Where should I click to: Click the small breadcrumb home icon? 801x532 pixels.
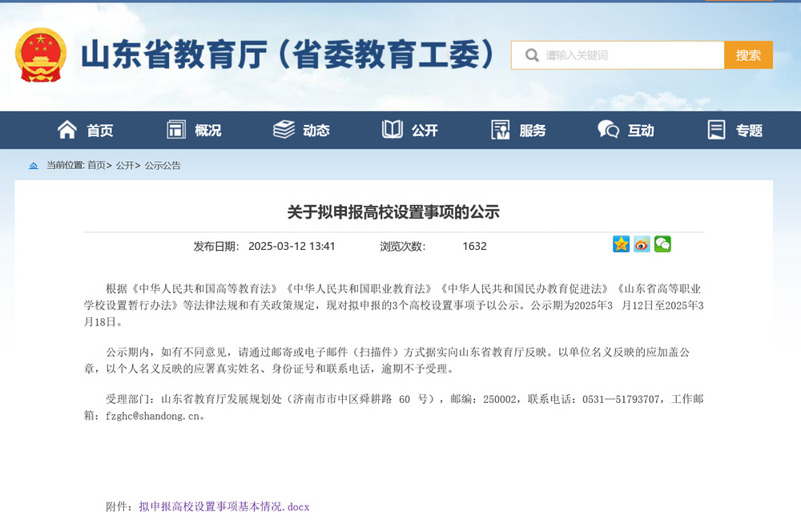coord(33,166)
